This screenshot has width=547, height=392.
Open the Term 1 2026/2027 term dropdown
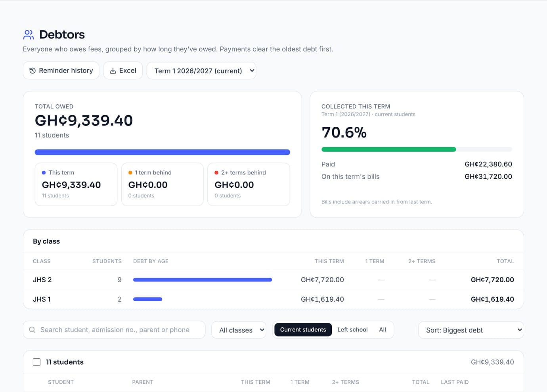pyautogui.click(x=201, y=71)
